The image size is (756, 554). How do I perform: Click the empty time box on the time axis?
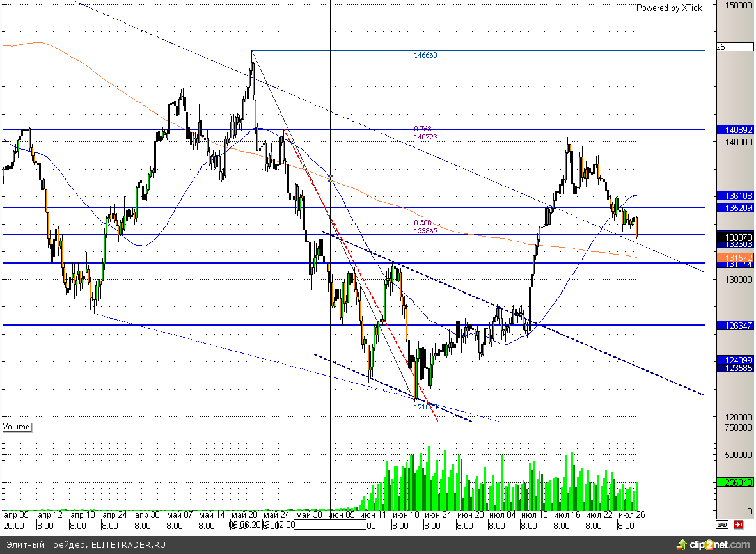[x=329, y=525]
